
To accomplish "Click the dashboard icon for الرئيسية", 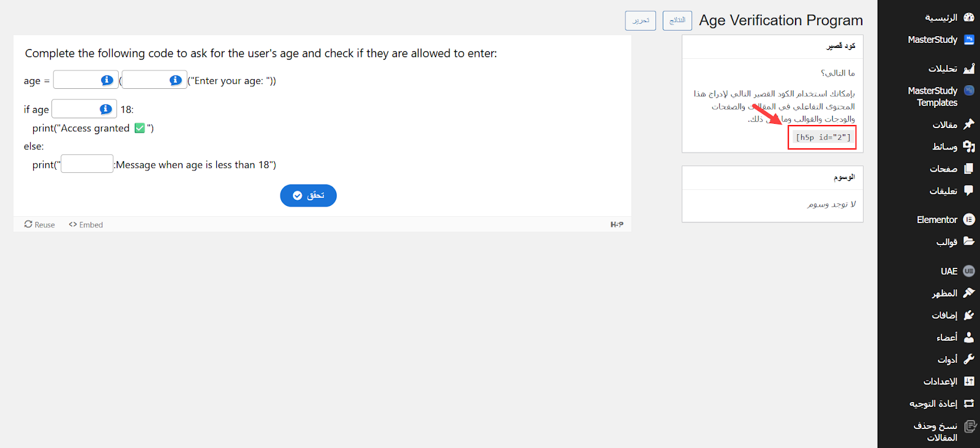I will coord(969,17).
